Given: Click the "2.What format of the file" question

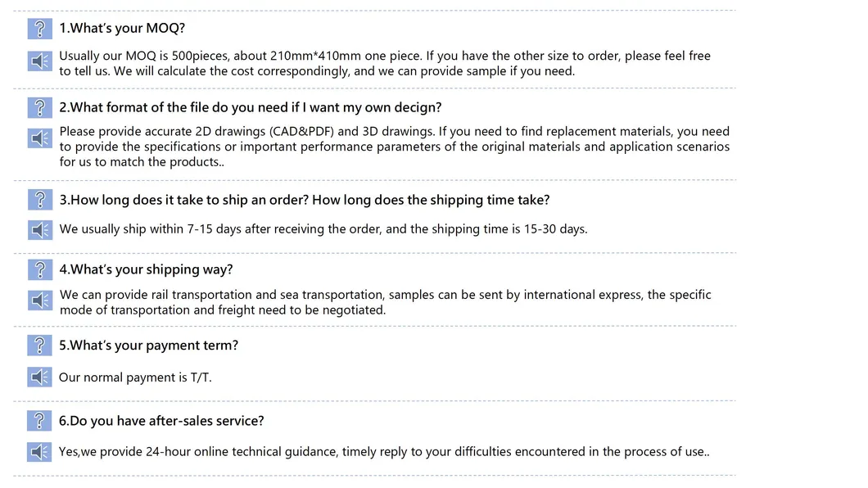Looking at the screenshot, I should pos(250,107).
